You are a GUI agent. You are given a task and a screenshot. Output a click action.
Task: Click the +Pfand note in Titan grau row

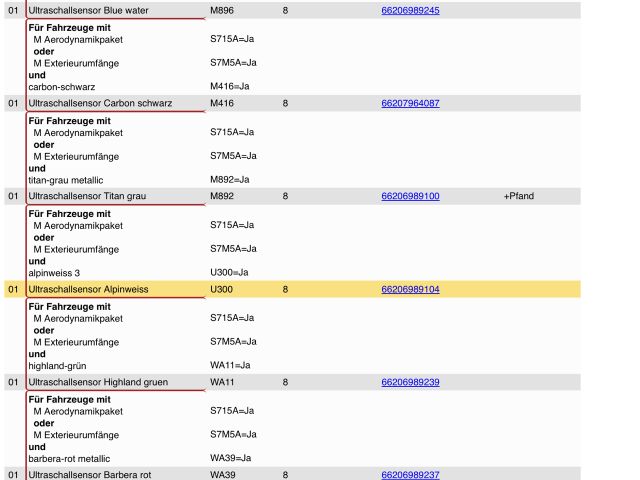click(519, 196)
